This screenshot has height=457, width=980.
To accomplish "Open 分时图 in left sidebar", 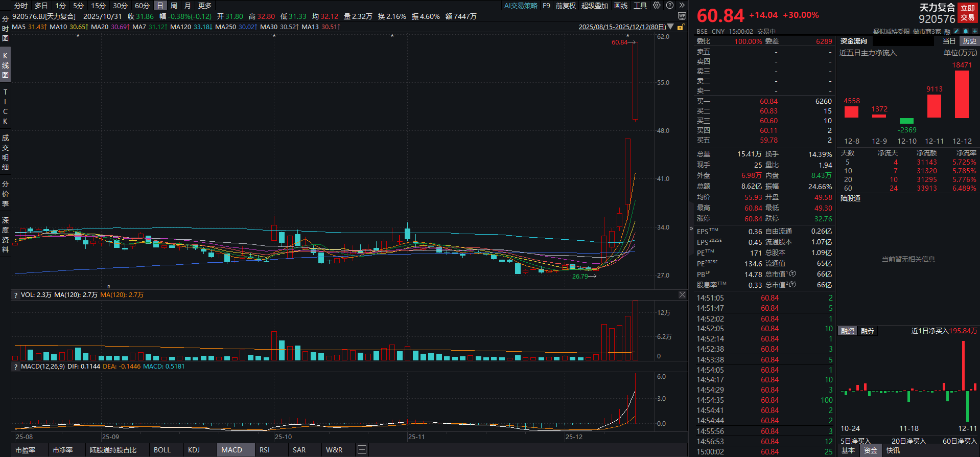I will (5, 29).
